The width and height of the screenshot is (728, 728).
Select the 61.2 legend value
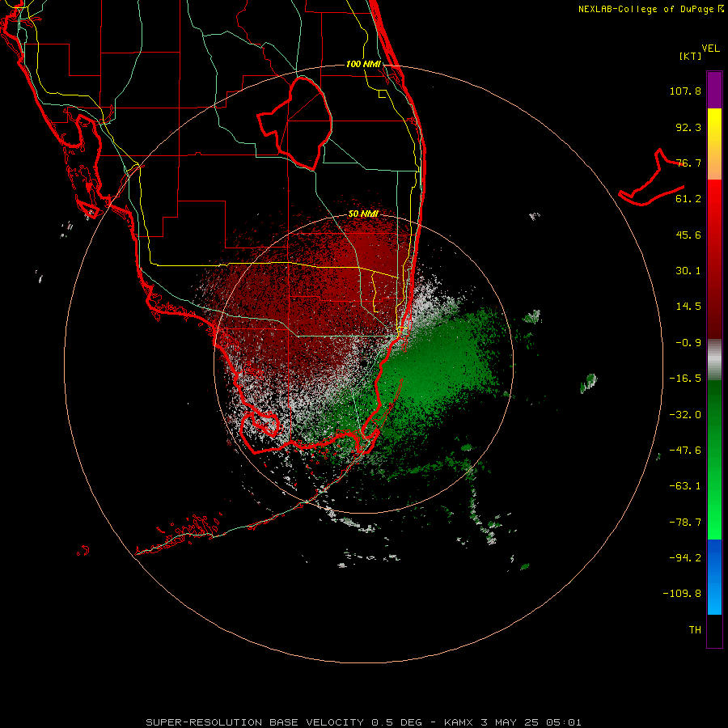[688, 199]
